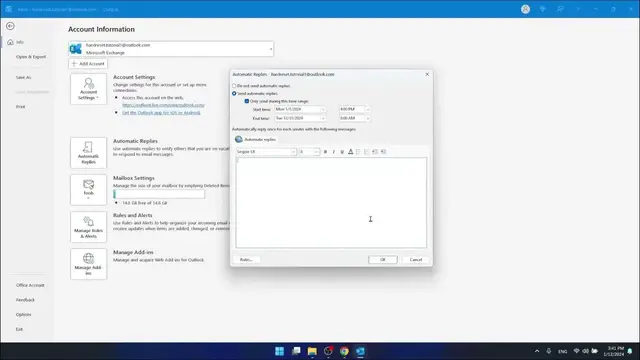Viewport: 640px width, 360px height.
Task: Open File Explorer from the taskbar
Action: click(312, 351)
